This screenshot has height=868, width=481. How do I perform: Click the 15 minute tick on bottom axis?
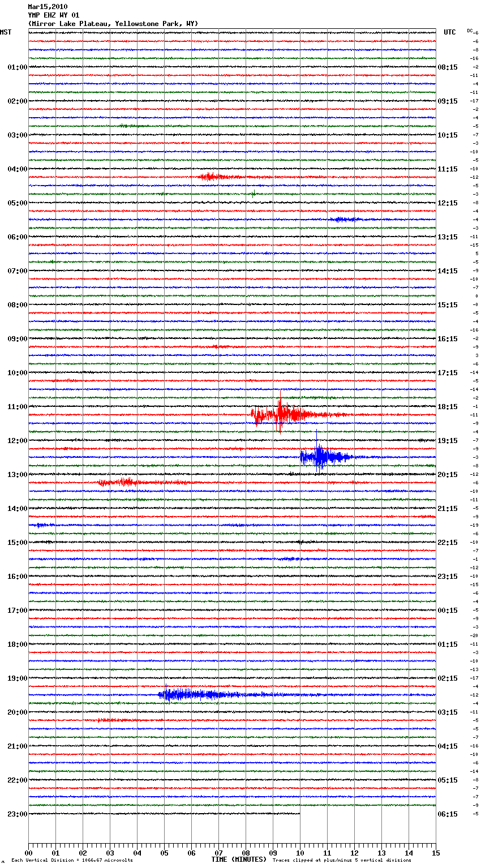(436, 853)
